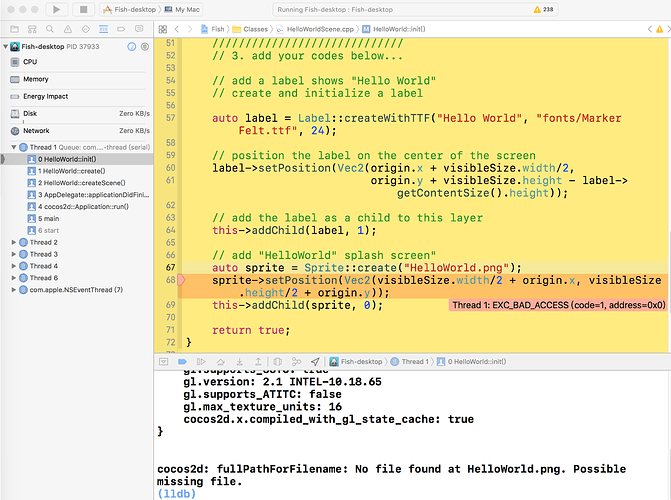Screen dimensions: 671x500
Task: Toggle breakpoints activation in debug bar
Action: (x=182, y=362)
